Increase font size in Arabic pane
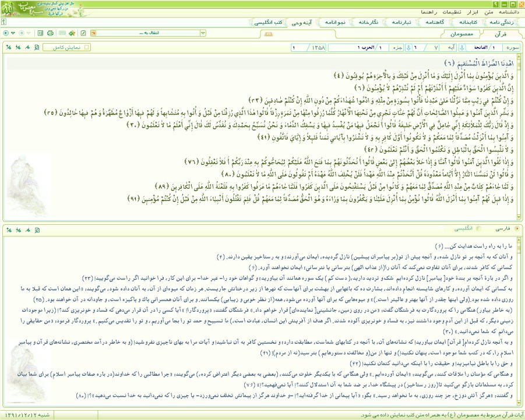Viewport: 525px width, 420px height. [x=9, y=47]
